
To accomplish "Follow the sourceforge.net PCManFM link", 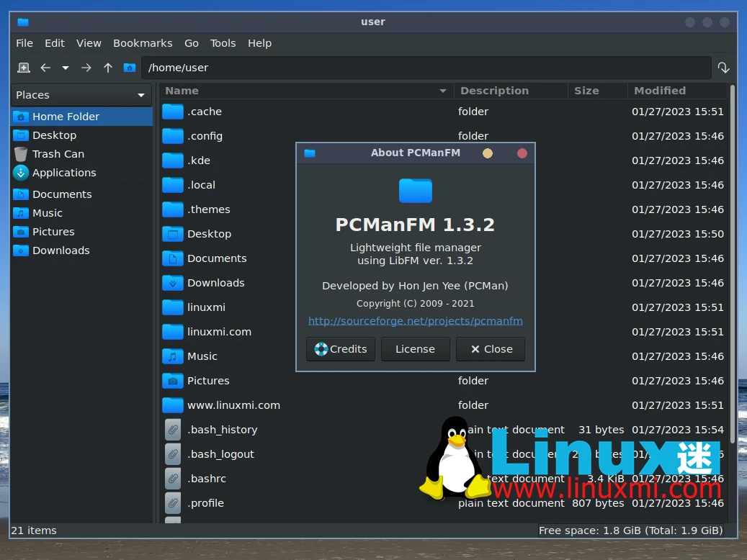I will (415, 321).
